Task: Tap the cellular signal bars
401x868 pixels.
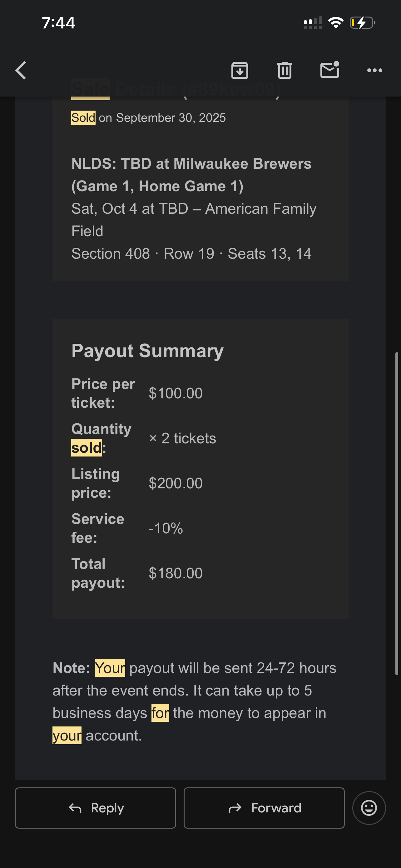Action: pyautogui.click(x=312, y=23)
